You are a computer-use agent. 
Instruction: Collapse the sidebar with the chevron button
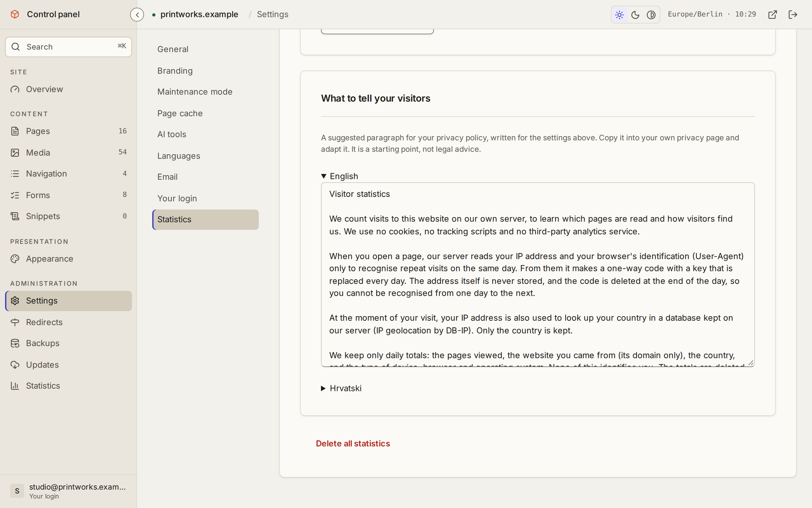(137, 15)
